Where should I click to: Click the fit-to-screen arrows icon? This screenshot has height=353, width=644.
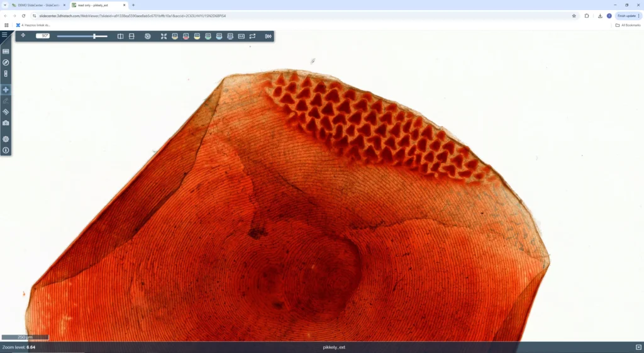(164, 36)
